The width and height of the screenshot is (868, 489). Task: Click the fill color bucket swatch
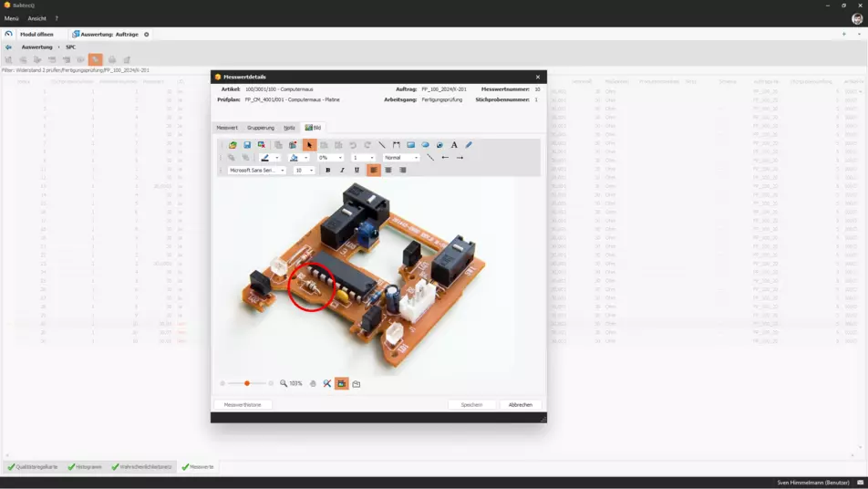coord(294,158)
